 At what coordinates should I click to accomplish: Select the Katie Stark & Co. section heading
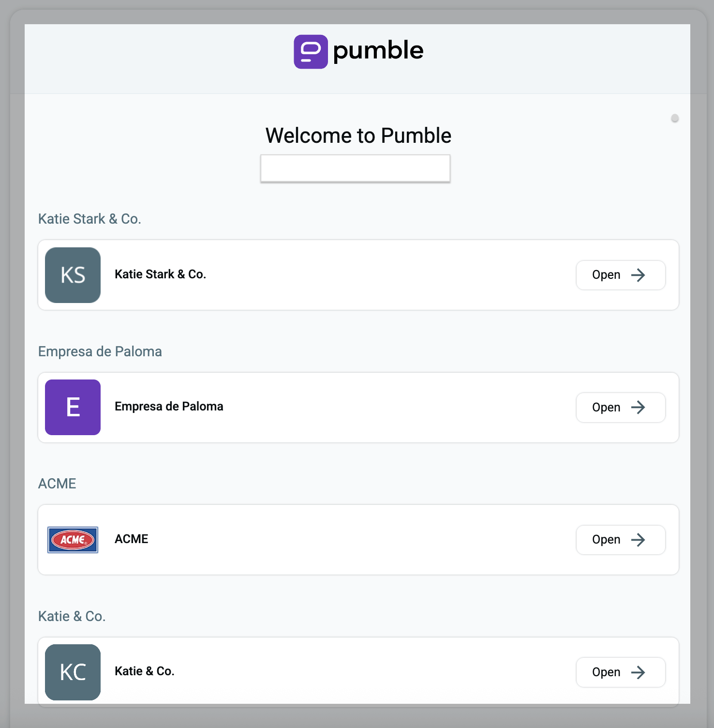tap(89, 219)
